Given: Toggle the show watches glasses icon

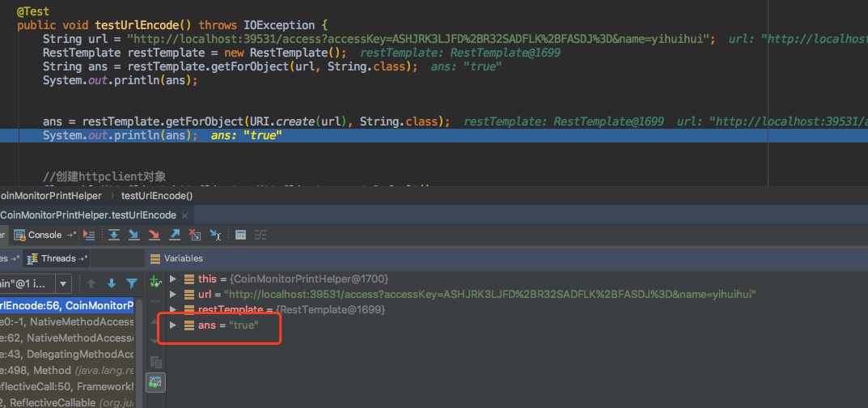Looking at the screenshot, I should coord(155,381).
